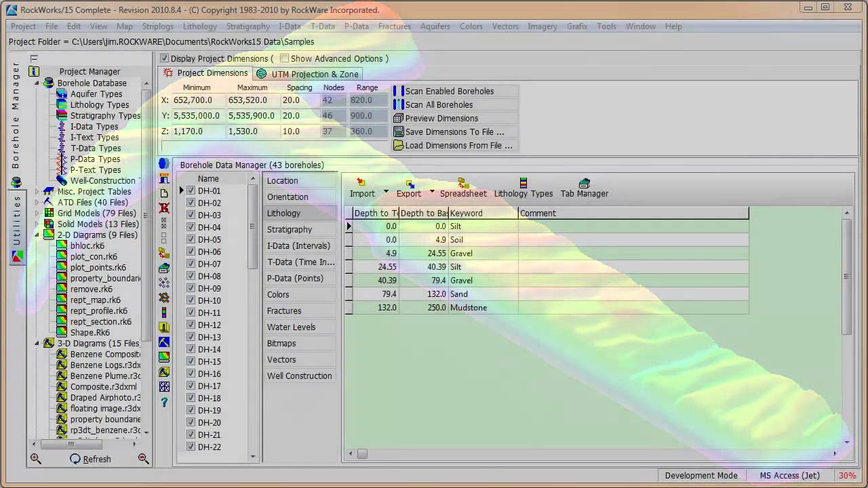868x488 pixels.
Task: Expand Grid Models node
Action: (x=37, y=213)
